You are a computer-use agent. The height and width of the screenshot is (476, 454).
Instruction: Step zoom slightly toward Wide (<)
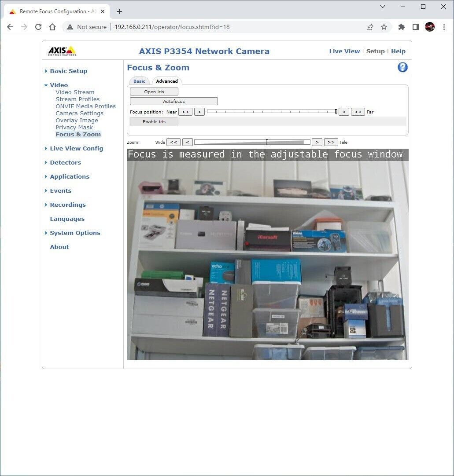point(188,142)
